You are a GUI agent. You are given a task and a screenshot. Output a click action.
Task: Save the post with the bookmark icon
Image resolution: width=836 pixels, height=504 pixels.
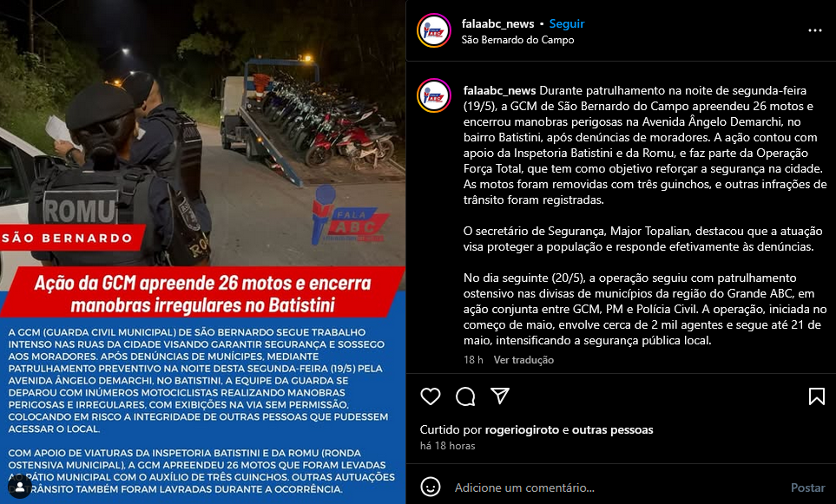click(x=816, y=396)
